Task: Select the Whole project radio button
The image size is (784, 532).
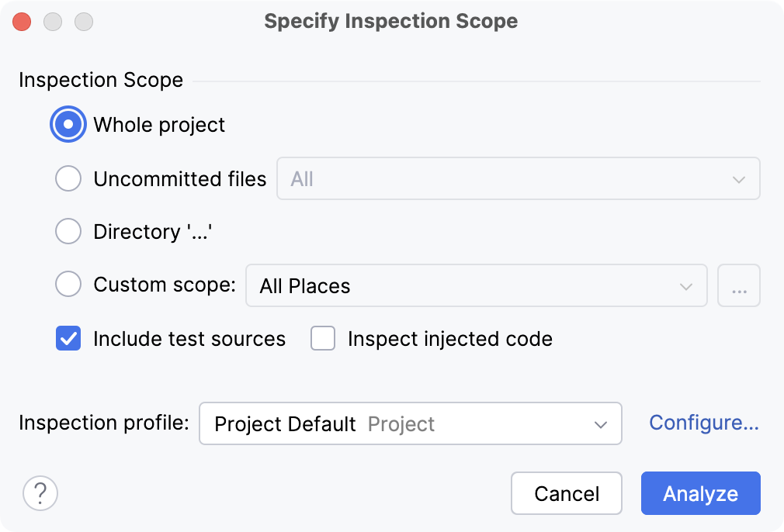Action: pyautogui.click(x=68, y=124)
